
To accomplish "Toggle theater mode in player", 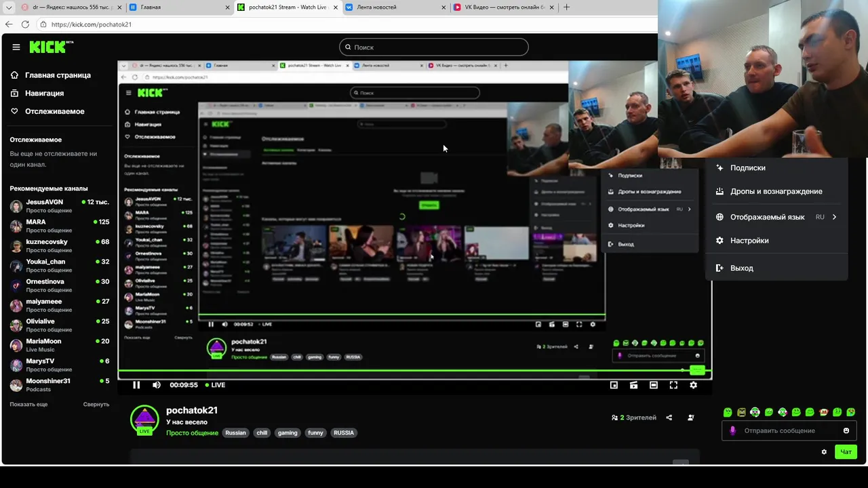I will [654, 385].
